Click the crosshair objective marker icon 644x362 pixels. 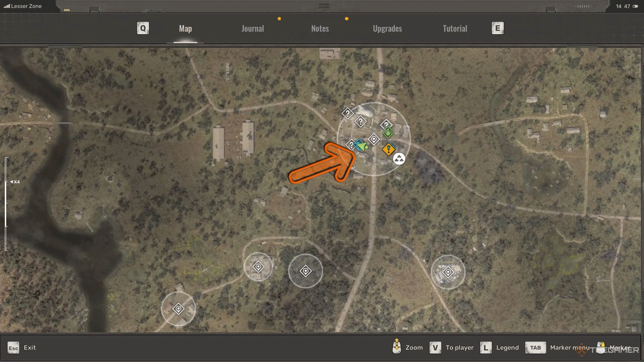pos(374,140)
